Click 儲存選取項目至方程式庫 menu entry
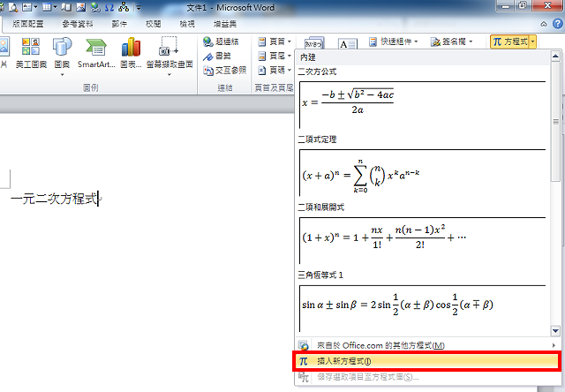This screenshot has height=392, width=565. point(427,377)
